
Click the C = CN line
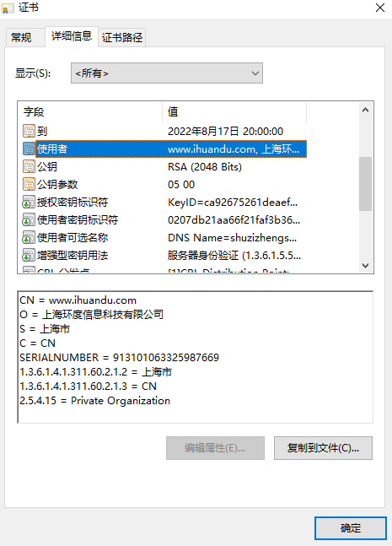[x=37, y=343]
